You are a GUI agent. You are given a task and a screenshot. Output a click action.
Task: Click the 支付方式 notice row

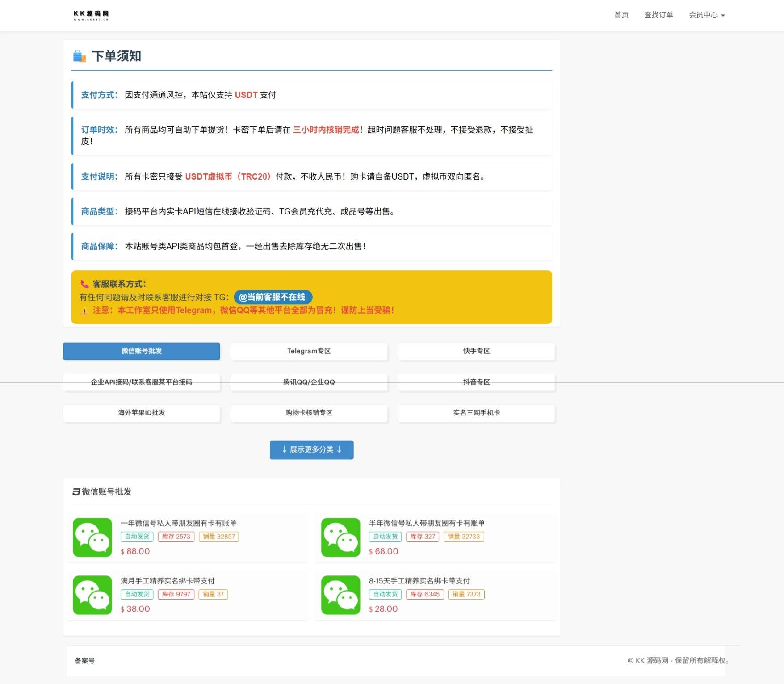click(312, 95)
